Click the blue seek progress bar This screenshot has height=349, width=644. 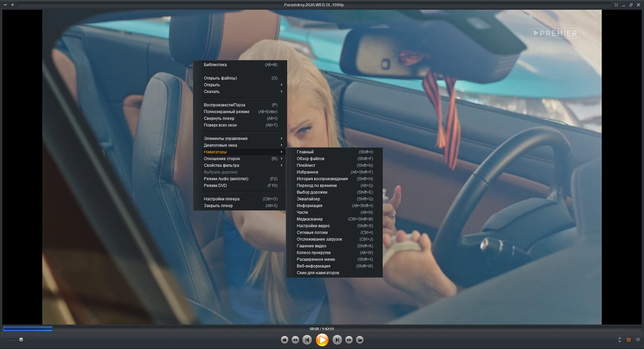[27, 328]
